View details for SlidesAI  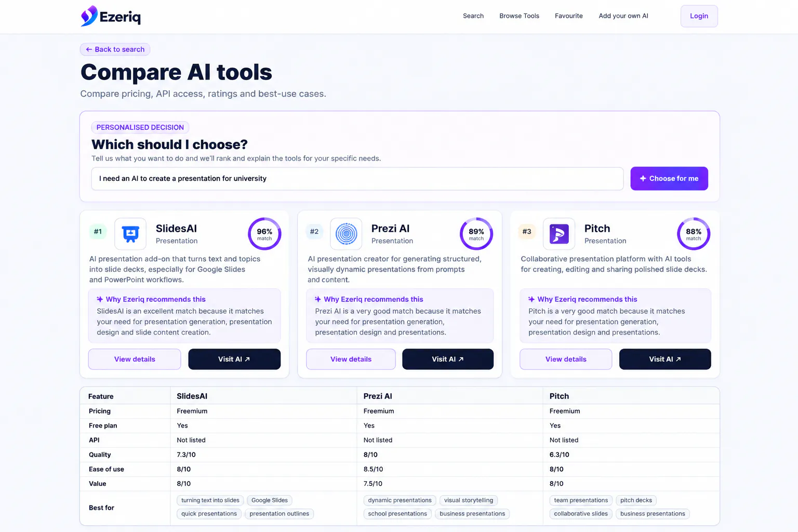coord(135,359)
